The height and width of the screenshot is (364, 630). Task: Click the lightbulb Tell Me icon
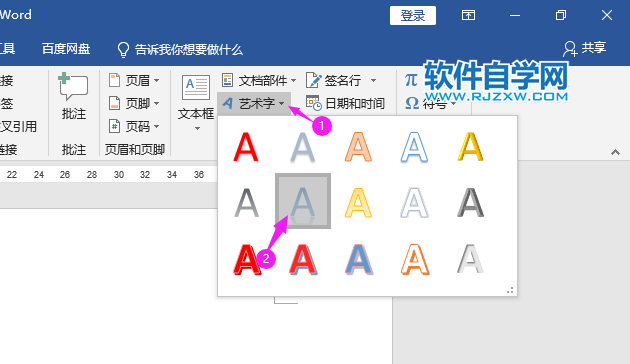pyautogui.click(x=123, y=50)
